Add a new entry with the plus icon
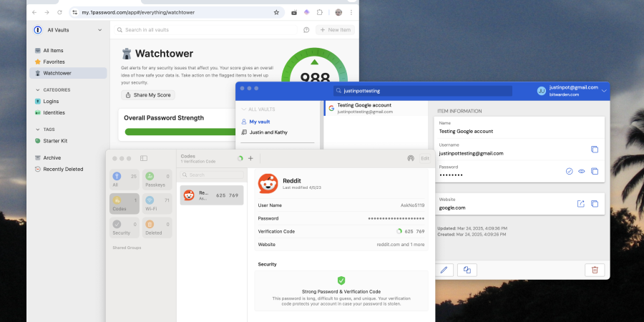 250,158
